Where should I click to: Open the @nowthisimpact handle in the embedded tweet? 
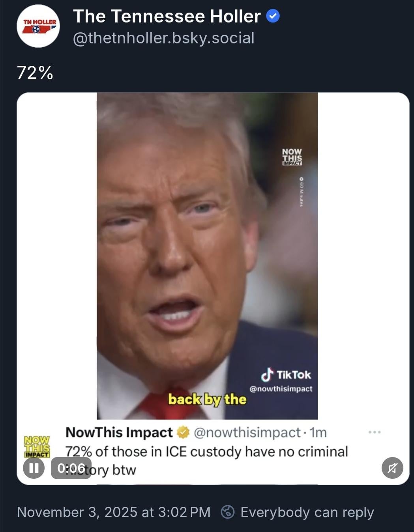(247, 432)
